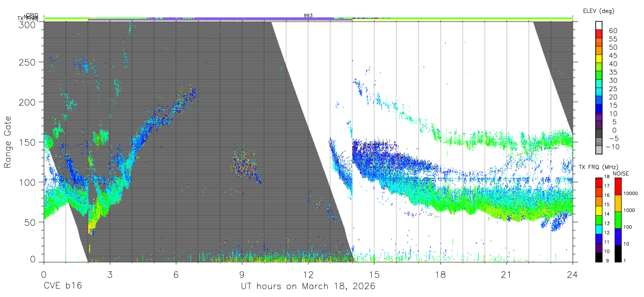Click gray ELEV swatch between -5 and -10
644x297 pixels.
coord(599,142)
